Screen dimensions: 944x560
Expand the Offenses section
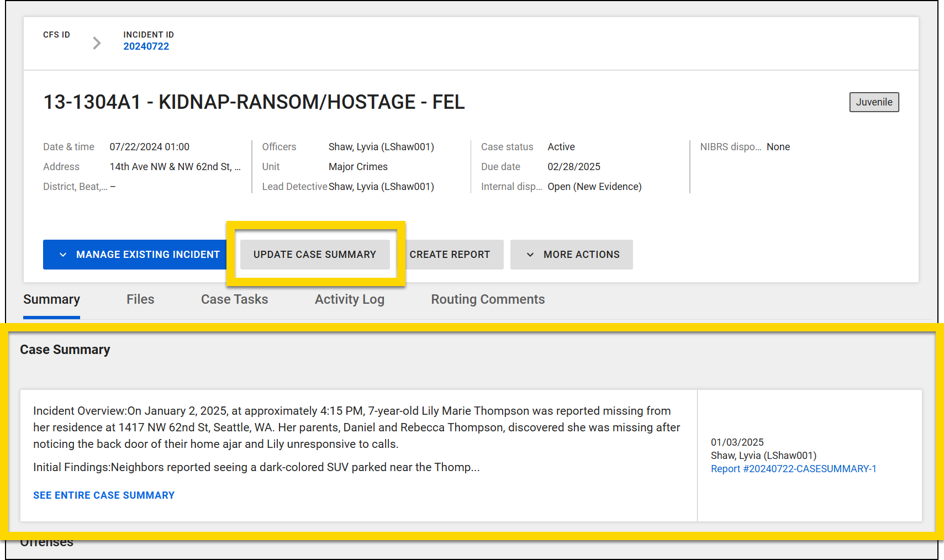coord(46,542)
